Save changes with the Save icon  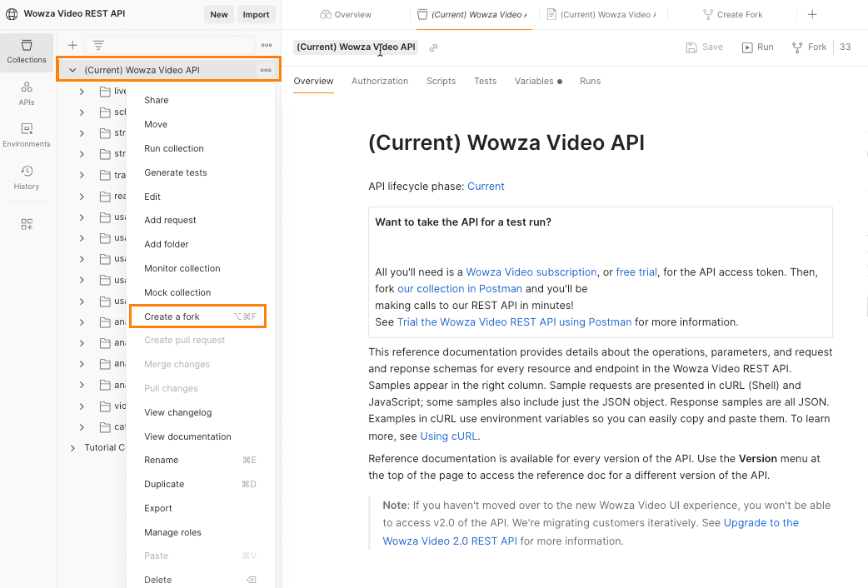(704, 47)
